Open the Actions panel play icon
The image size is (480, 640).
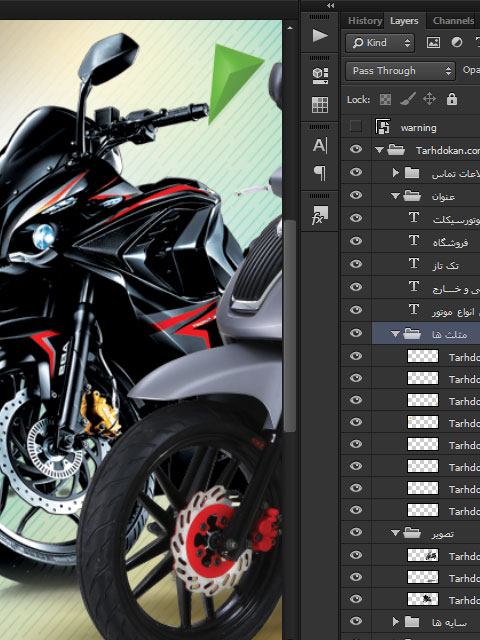point(320,36)
